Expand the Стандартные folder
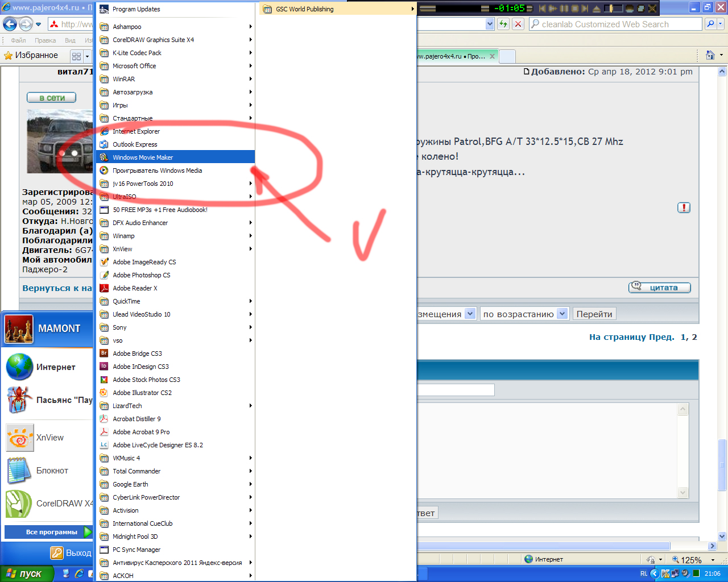 pos(176,118)
